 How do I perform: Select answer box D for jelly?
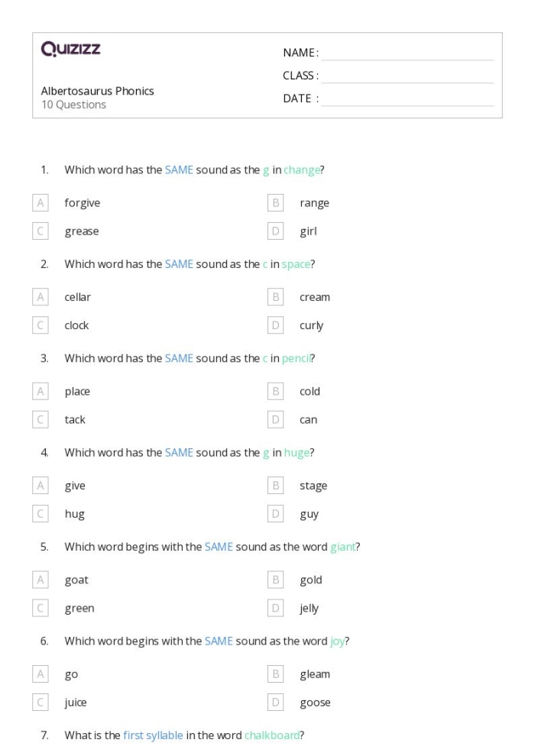tap(276, 609)
